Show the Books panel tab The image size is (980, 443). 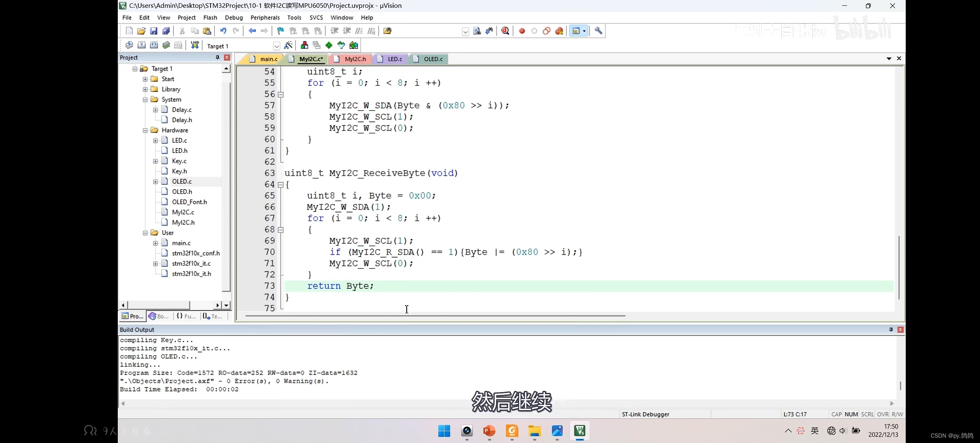159,316
